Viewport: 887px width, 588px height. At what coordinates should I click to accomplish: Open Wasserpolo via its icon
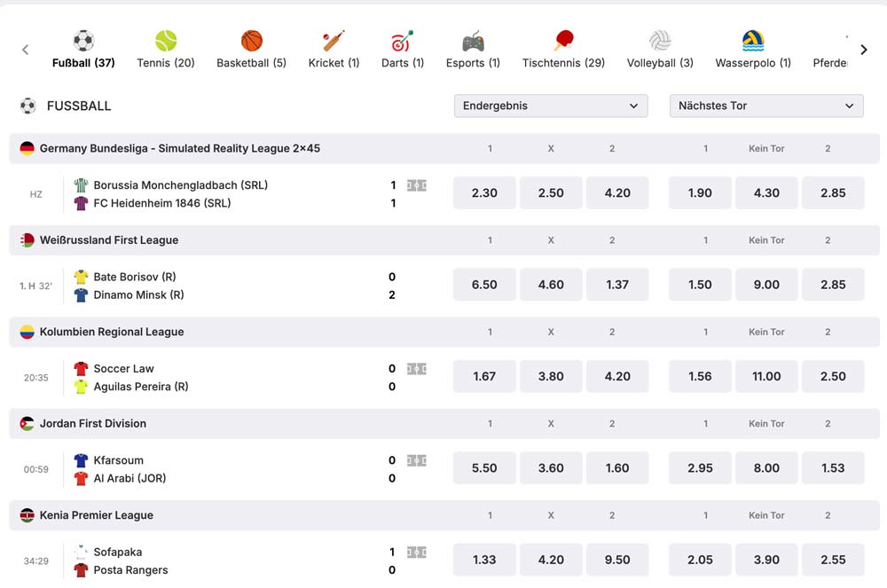tap(752, 40)
